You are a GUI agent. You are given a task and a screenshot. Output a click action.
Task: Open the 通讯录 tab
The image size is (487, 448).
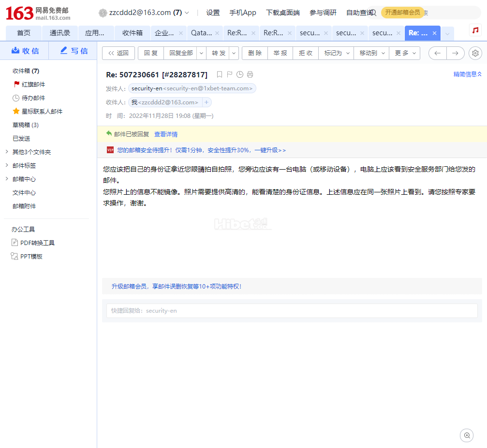(59, 33)
